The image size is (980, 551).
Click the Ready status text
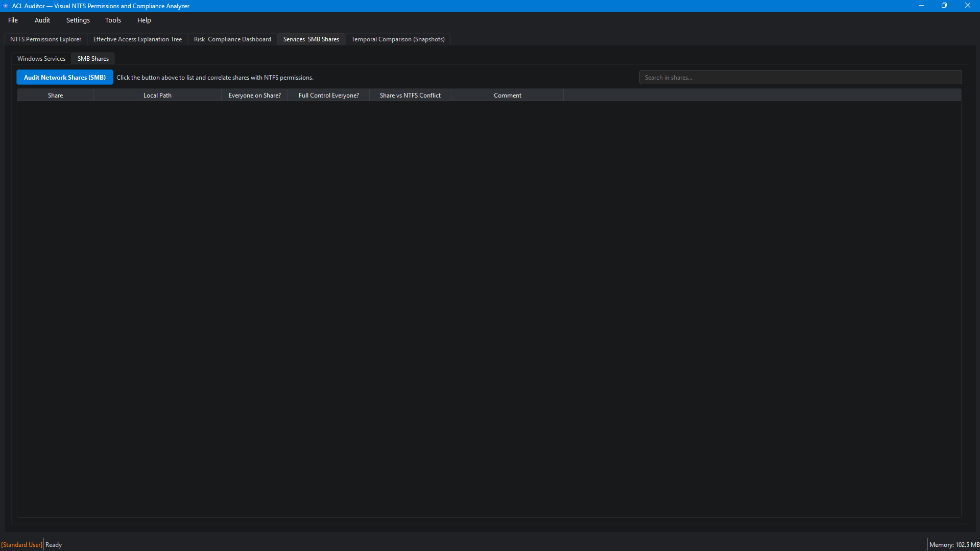(x=54, y=545)
